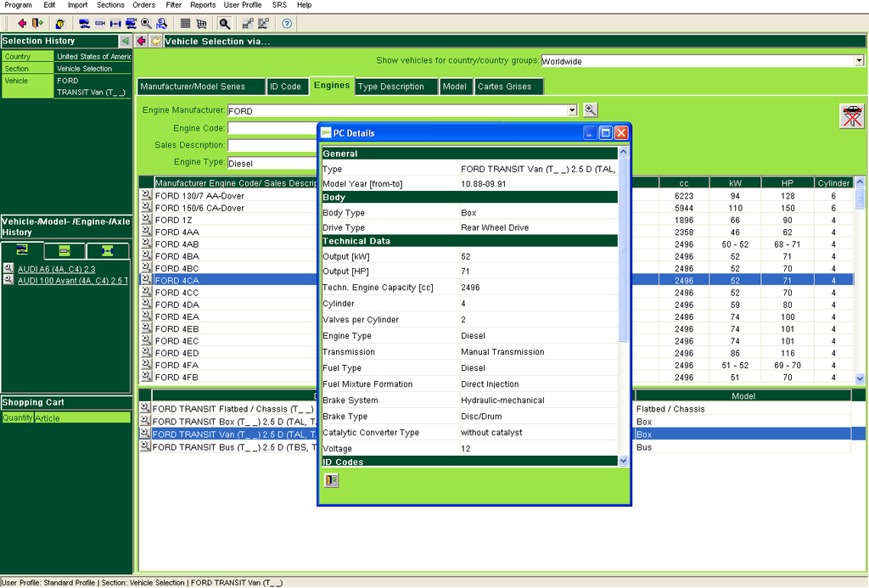
Task: Click the list view icon in the main toolbar
Action: [x=186, y=23]
